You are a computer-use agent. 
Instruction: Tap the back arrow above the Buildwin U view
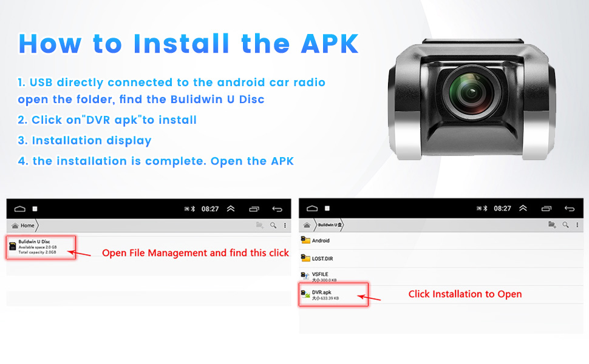[x=570, y=208]
